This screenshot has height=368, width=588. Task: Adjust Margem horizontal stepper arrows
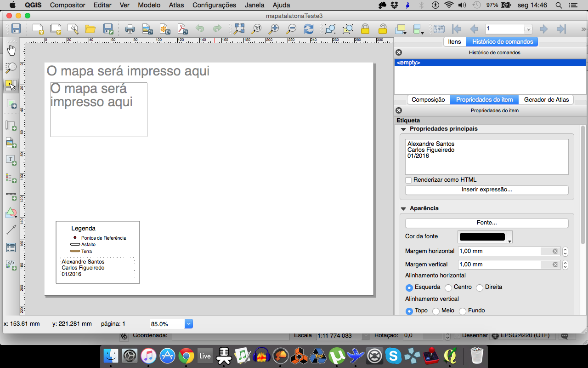pos(565,252)
